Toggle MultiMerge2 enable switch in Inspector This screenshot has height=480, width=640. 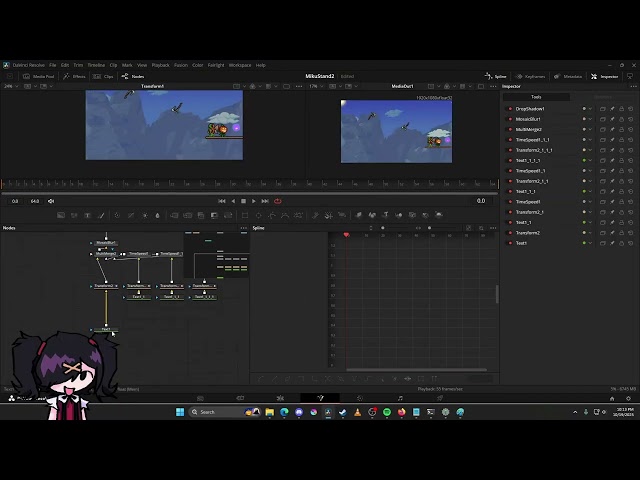point(510,129)
